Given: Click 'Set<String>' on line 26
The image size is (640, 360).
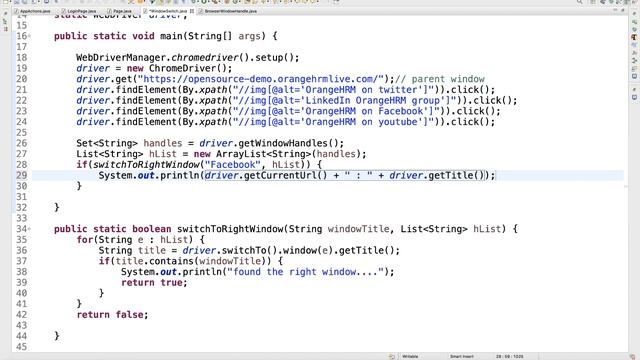Looking at the screenshot, I should (x=107, y=143).
